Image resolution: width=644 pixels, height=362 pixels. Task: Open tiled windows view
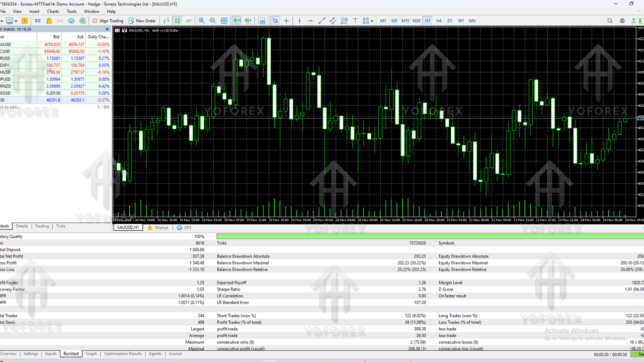point(224,21)
